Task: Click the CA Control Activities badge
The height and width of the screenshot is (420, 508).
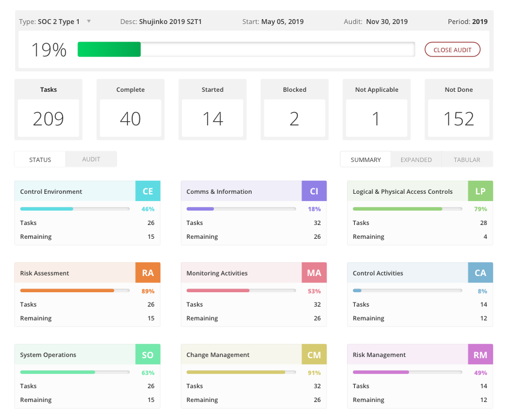Action: (480, 272)
